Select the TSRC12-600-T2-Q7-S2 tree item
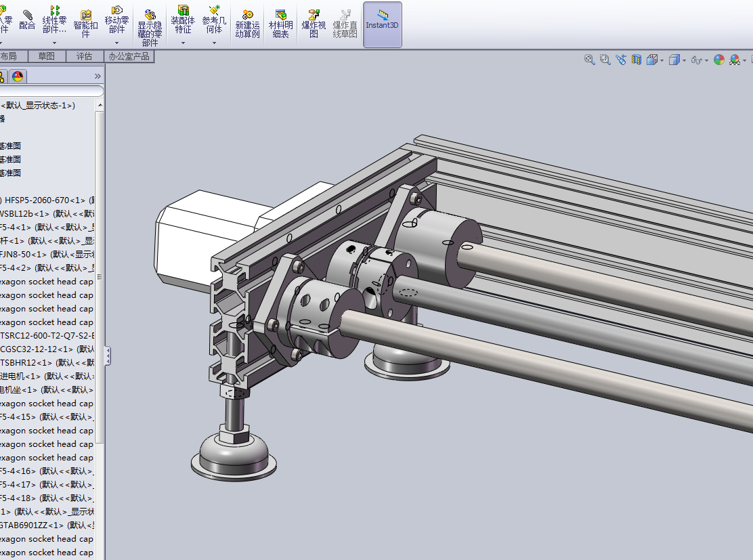Image resolution: width=753 pixels, height=560 pixels. pyautogui.click(x=47, y=336)
